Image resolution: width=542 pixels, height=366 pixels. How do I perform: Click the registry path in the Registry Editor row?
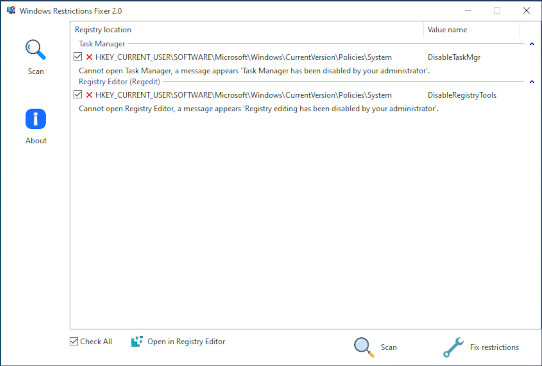pos(244,95)
